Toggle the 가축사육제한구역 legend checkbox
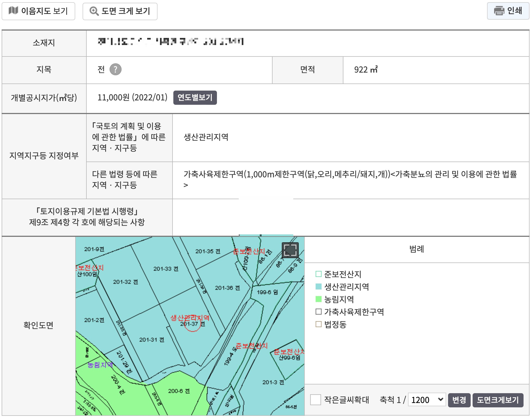This screenshot has height=418, width=532. (318, 312)
